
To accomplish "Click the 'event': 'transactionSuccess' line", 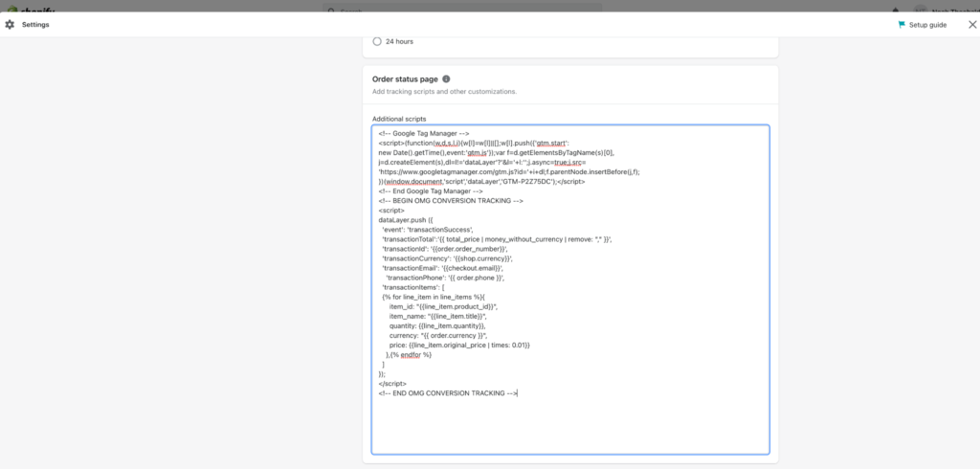I will (x=428, y=230).
